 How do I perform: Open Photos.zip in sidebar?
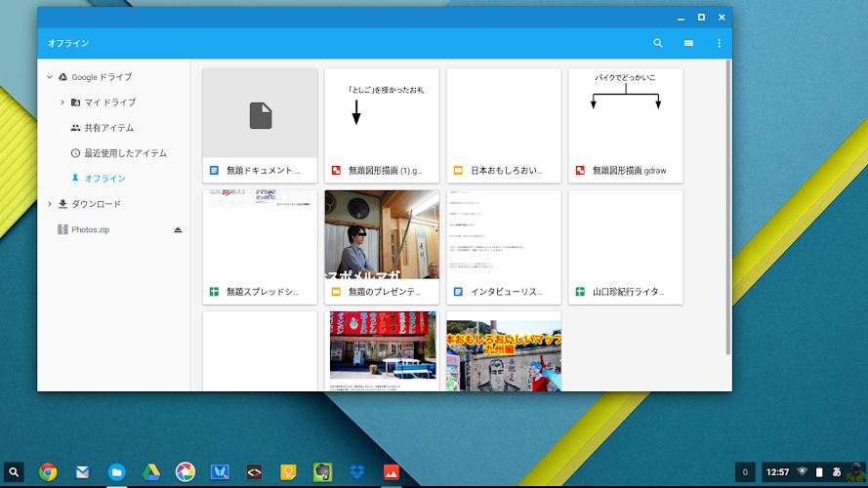pos(90,229)
